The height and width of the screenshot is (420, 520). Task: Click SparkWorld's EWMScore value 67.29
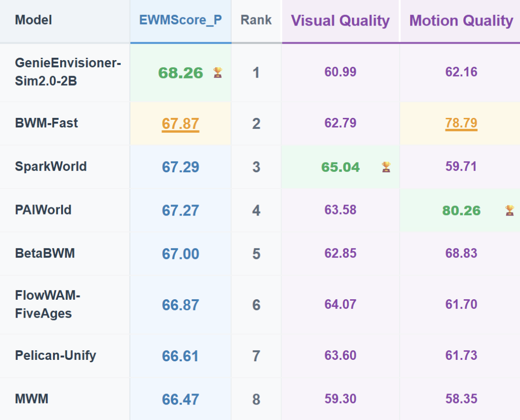[x=181, y=167]
